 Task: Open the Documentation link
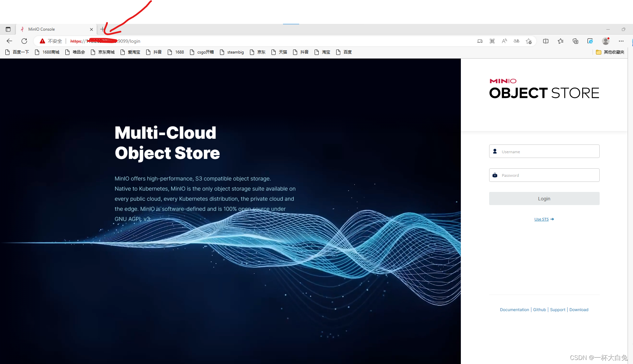pyautogui.click(x=514, y=310)
